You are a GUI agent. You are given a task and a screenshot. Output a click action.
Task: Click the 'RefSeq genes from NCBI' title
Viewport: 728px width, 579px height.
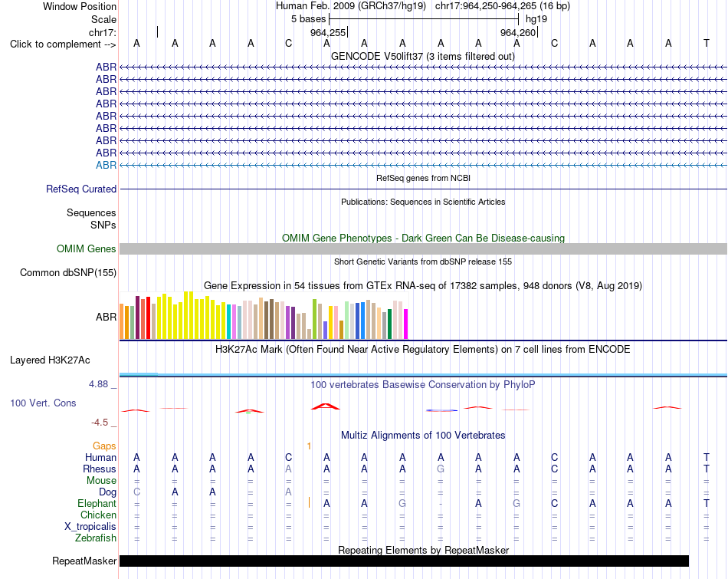tap(423, 178)
